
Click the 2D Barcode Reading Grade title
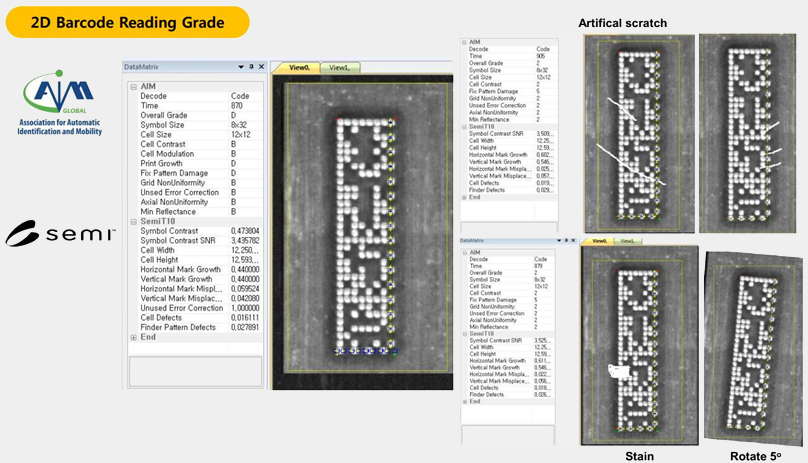click(x=127, y=21)
